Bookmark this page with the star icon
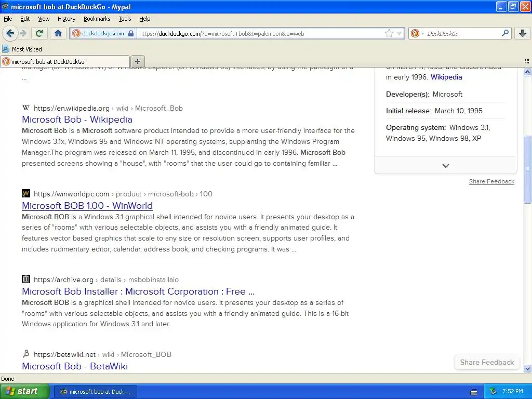The width and height of the screenshot is (532, 399). pos(389,33)
